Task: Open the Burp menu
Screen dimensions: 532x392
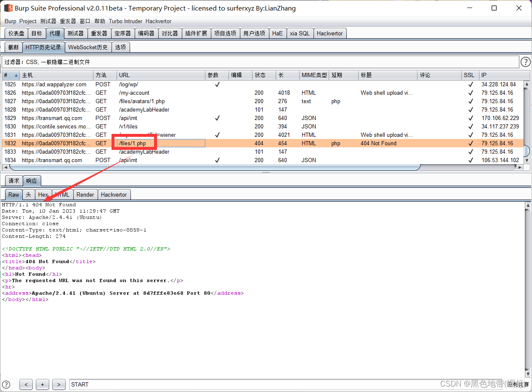Action: point(11,21)
